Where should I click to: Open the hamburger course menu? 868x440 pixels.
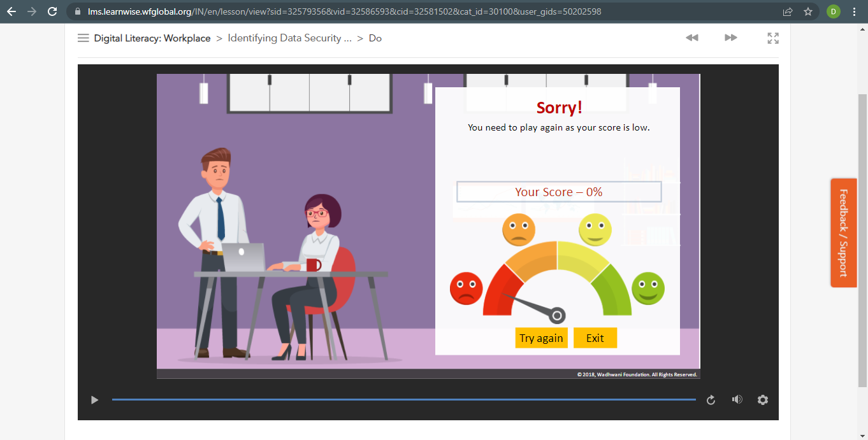pos(83,38)
